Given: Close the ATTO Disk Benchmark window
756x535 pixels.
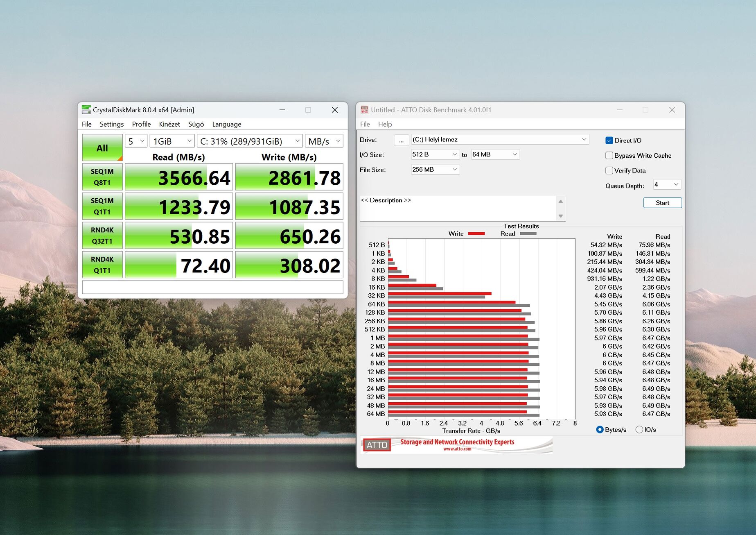Looking at the screenshot, I should pos(672,110).
